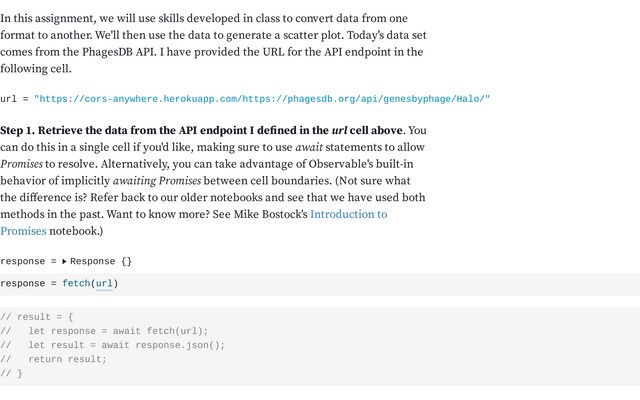
Task: Select the intro paragraph mentioning PhagesDB API
Action: pyautogui.click(x=213, y=43)
